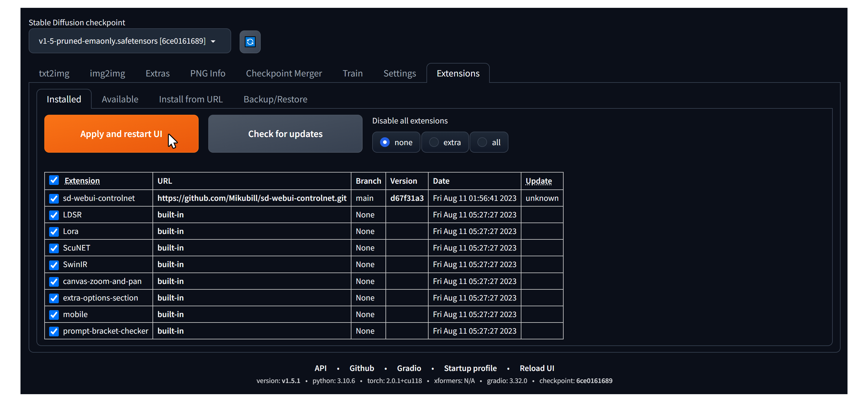Open the sd-webui-controlnet GitHub URL link

coord(252,198)
